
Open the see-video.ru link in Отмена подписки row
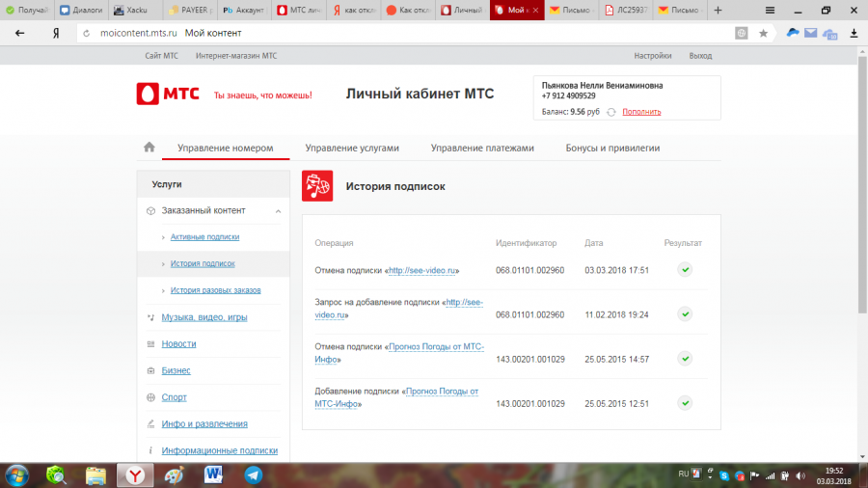click(421, 271)
